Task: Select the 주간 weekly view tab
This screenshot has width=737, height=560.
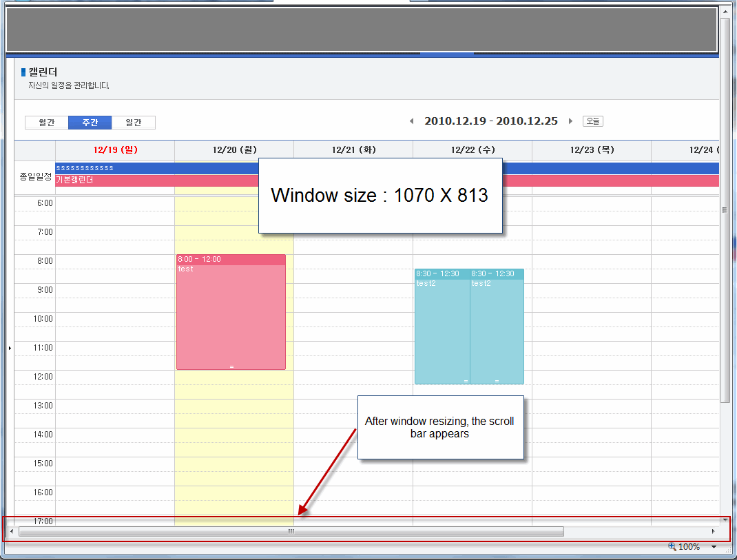Action: (x=90, y=123)
